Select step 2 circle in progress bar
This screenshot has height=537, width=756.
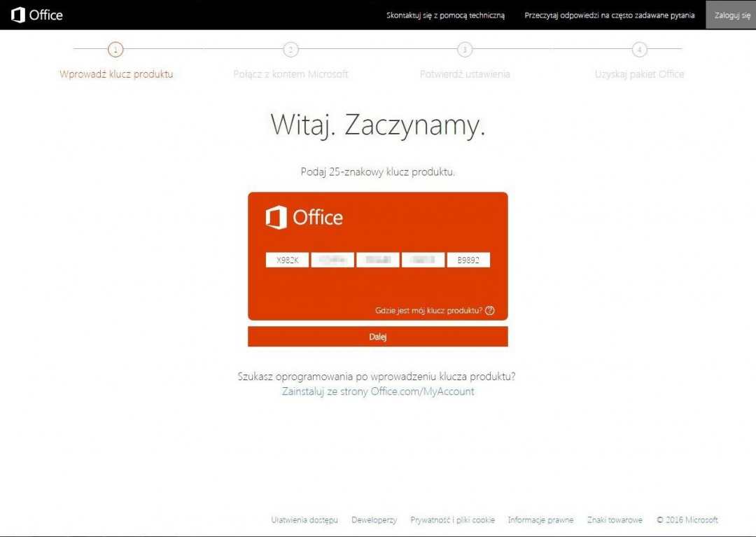290,49
